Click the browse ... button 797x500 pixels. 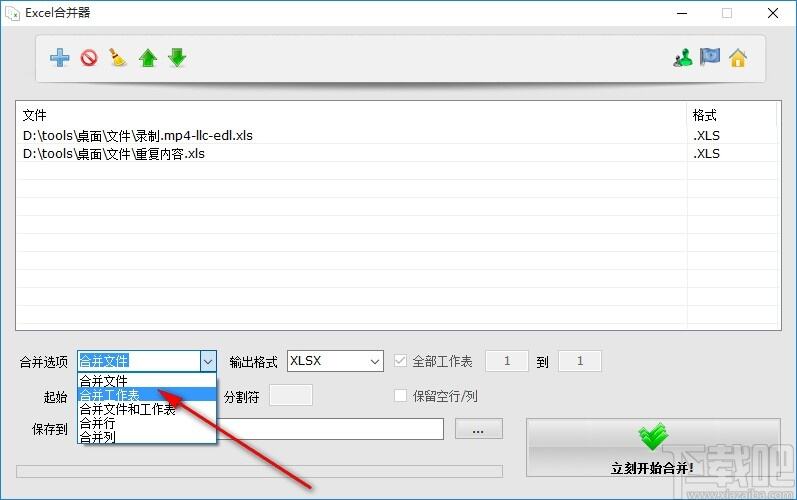(x=478, y=429)
